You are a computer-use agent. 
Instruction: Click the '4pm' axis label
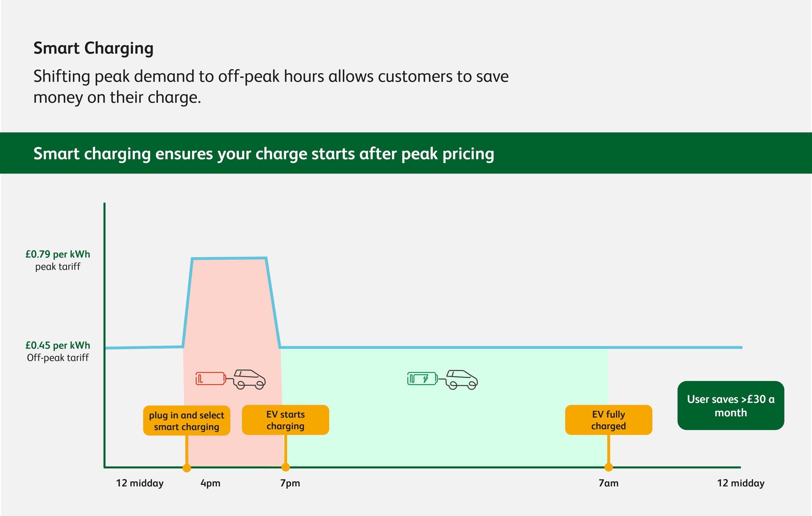point(210,483)
